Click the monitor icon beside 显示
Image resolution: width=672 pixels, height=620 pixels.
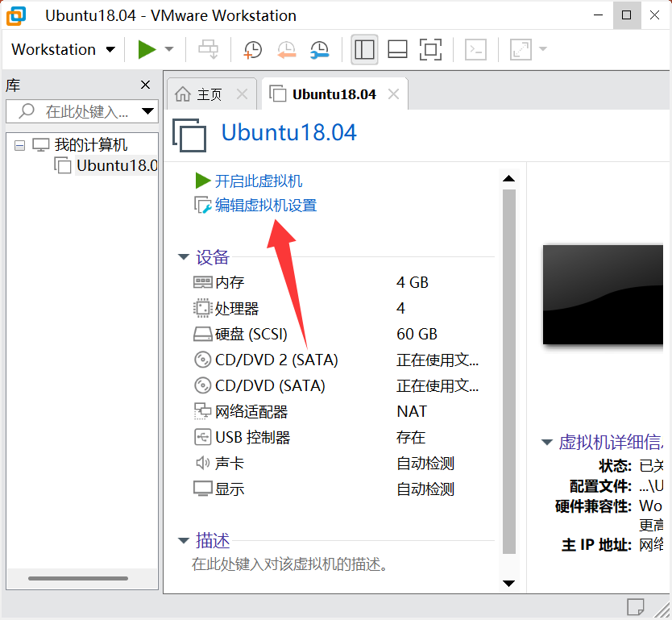pos(203,489)
